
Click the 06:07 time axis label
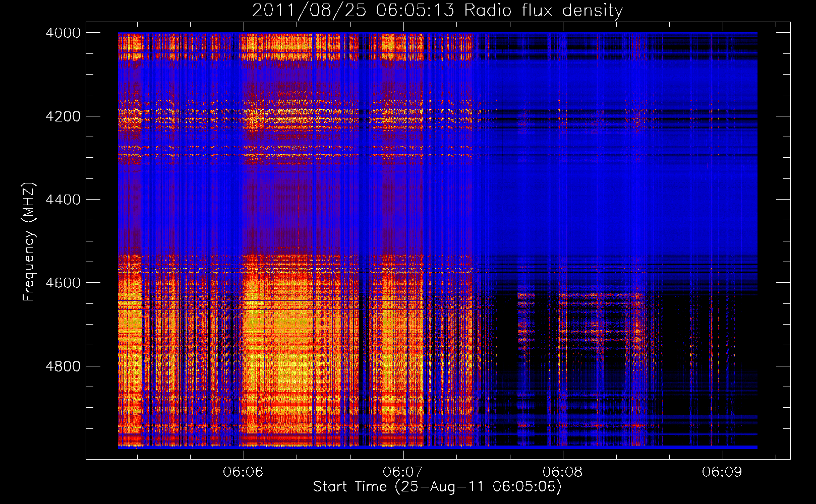[x=402, y=472]
